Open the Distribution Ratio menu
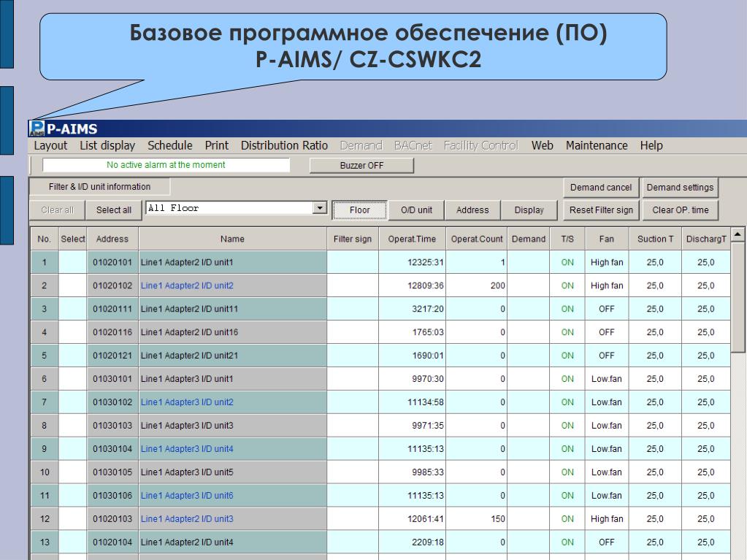The height and width of the screenshot is (560, 747). pyautogui.click(x=284, y=145)
